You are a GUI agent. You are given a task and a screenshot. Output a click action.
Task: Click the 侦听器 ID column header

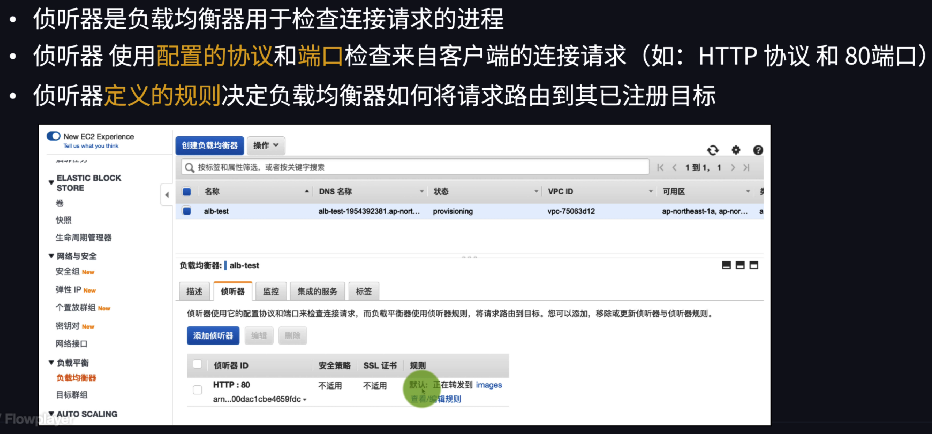click(x=231, y=365)
